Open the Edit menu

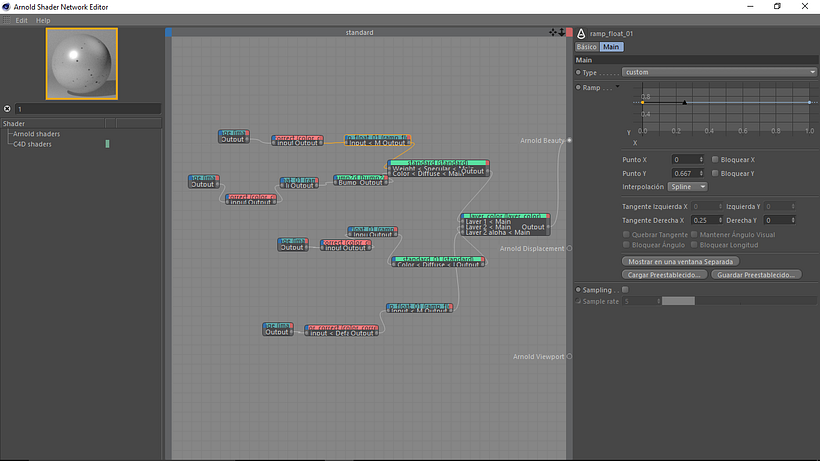point(21,20)
